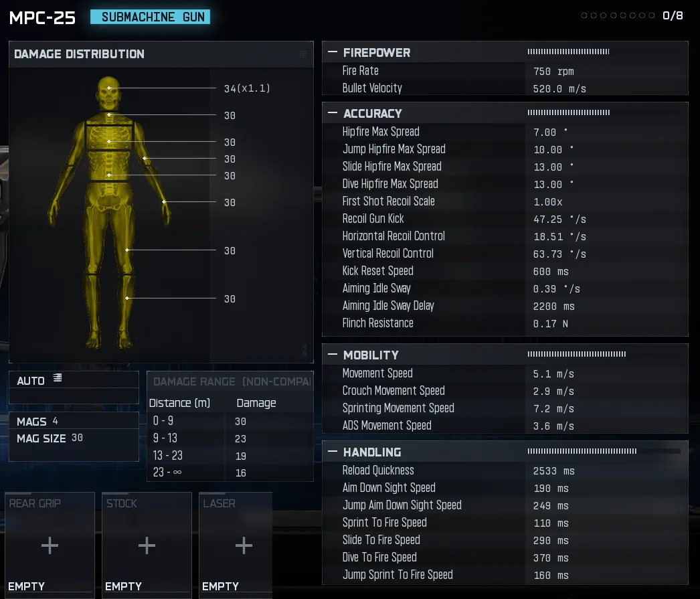Click the MPC-25 weapon title
The image size is (700, 599).
pyautogui.click(x=41, y=18)
